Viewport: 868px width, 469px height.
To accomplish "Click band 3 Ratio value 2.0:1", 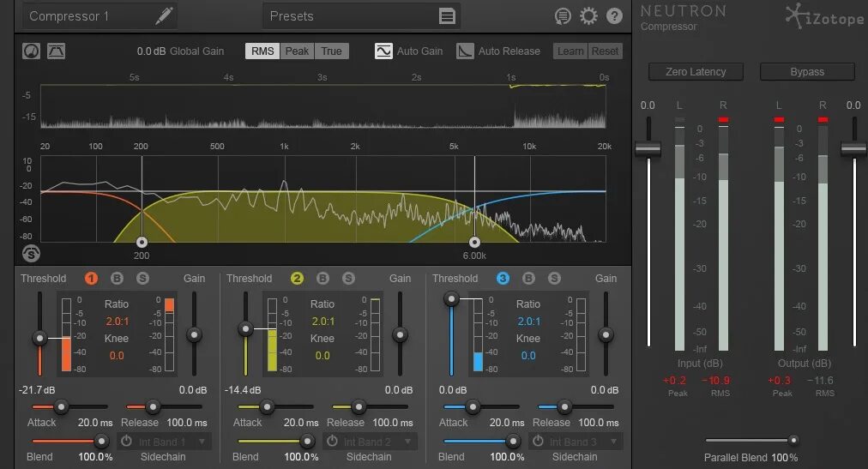I will [529, 322].
